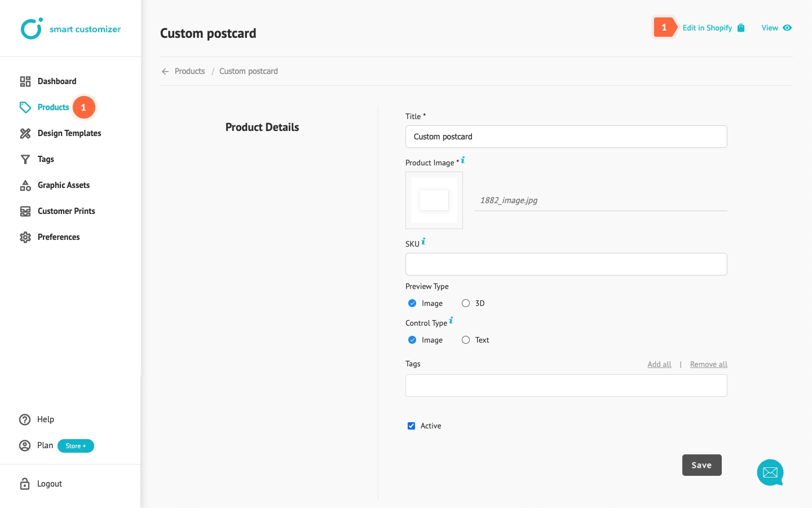This screenshot has width=812, height=508.
Task: Select Image under Preview Type
Action: coord(412,303)
